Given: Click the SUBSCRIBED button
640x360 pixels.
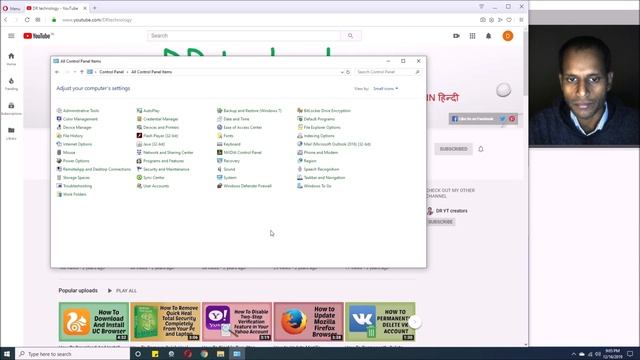Looking at the screenshot, I should coord(453,149).
